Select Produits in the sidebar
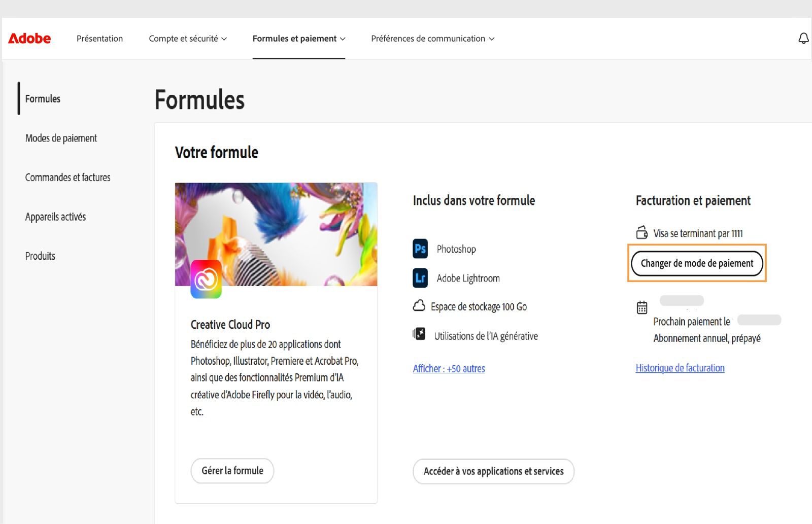812x524 pixels. pos(40,256)
